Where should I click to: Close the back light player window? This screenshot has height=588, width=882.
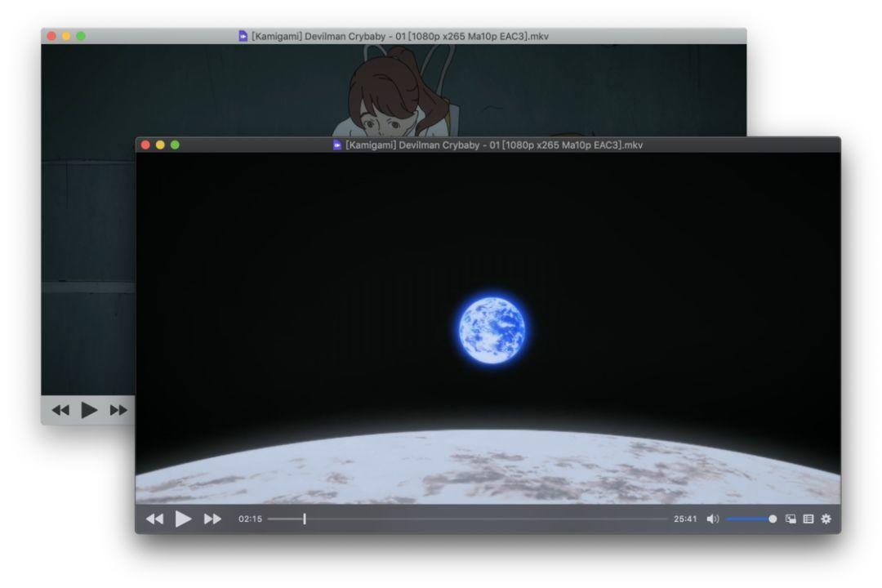(51, 36)
